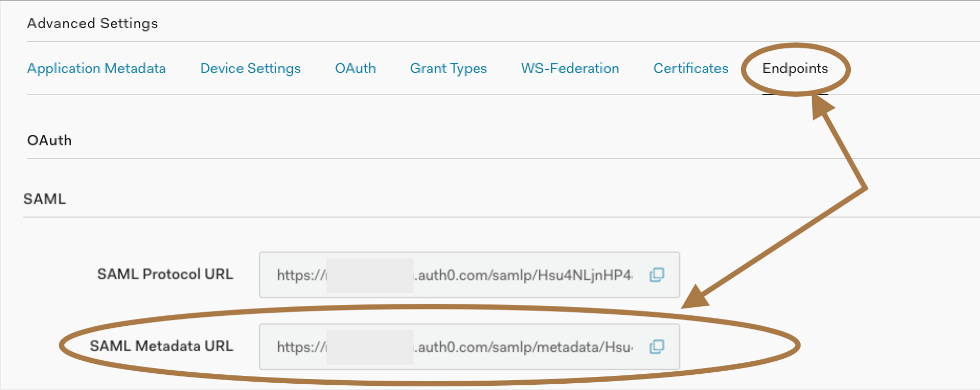Viewport: 980px width, 390px height.
Task: Select the OAuth tab in Advanced Settings
Action: coord(355,68)
